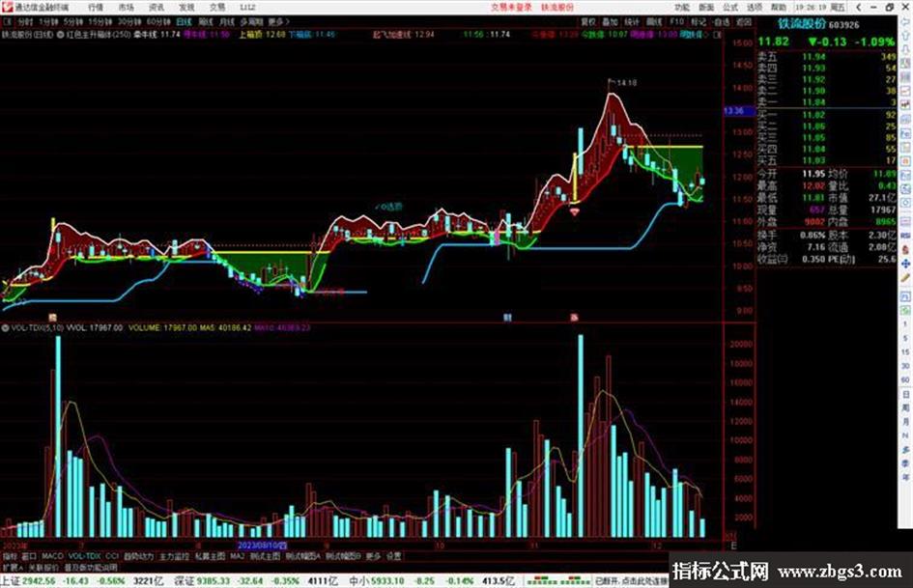This screenshot has height=588, width=913.
Task: Expand the 扩展 panel tab
Action: coord(13,567)
